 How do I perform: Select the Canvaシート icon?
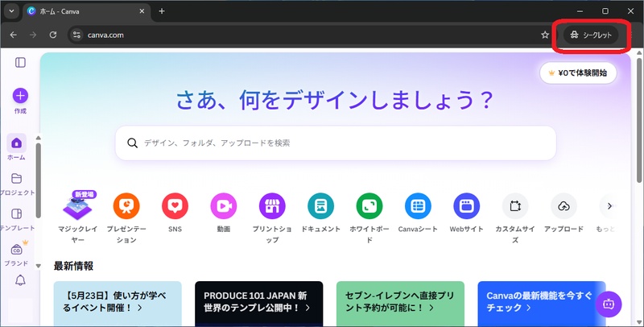click(x=418, y=206)
